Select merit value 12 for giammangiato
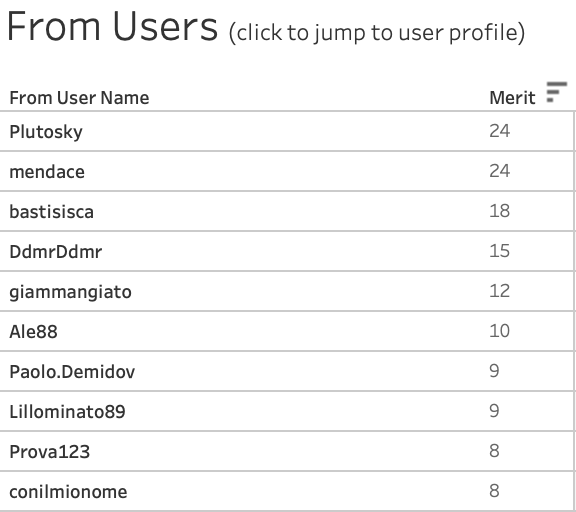Image resolution: width=576 pixels, height=512 pixels. (499, 291)
